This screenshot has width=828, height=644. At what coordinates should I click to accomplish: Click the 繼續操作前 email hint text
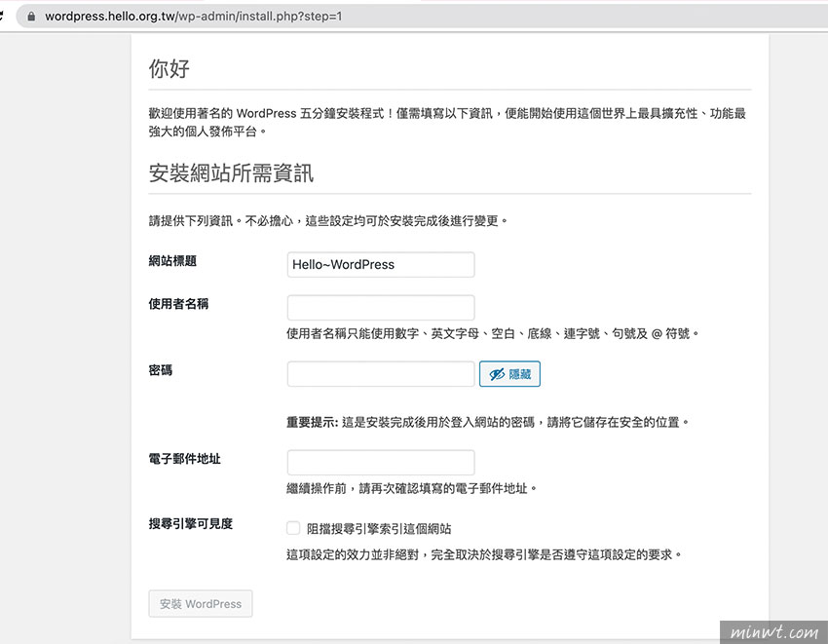click(x=412, y=488)
